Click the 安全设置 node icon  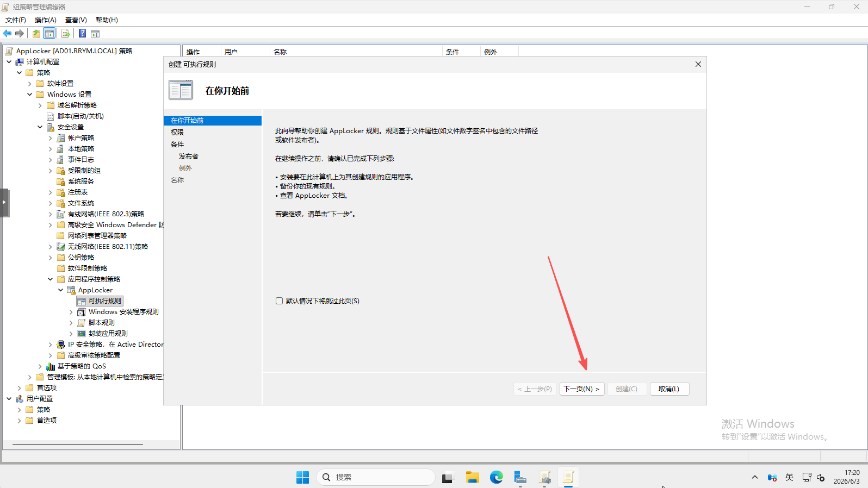tap(51, 127)
